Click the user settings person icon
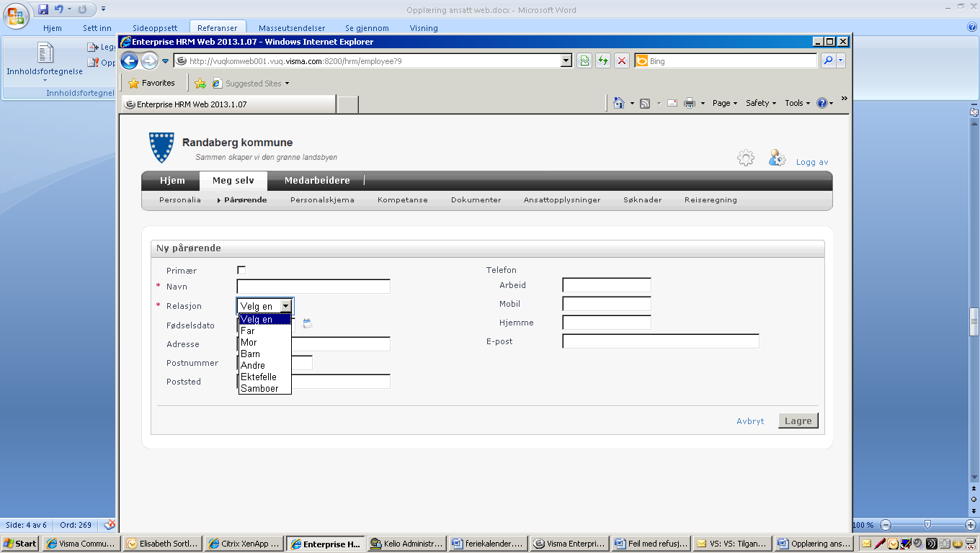This screenshot has width=980, height=553. coord(777,158)
